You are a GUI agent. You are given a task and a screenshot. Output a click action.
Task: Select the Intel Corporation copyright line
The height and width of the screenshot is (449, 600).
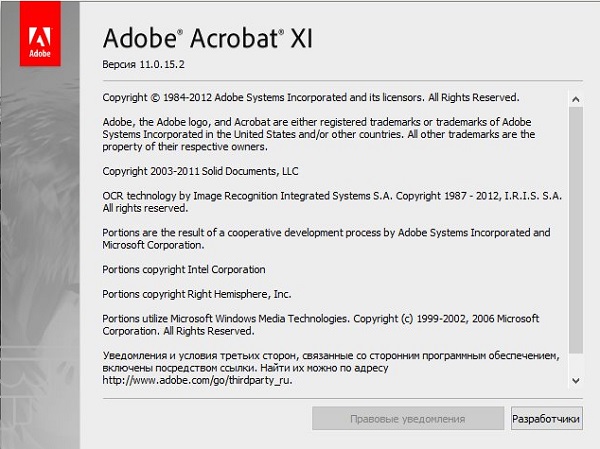184,269
